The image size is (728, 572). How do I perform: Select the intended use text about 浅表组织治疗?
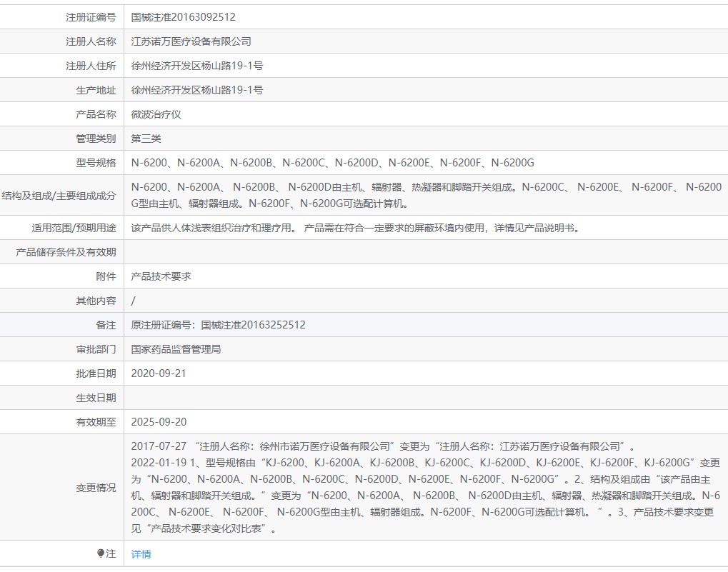click(356, 228)
